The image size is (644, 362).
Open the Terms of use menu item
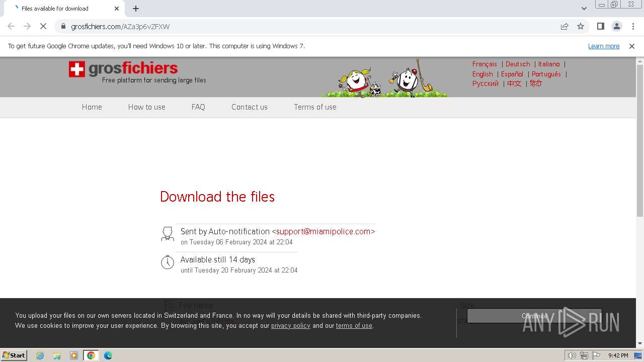point(315,107)
